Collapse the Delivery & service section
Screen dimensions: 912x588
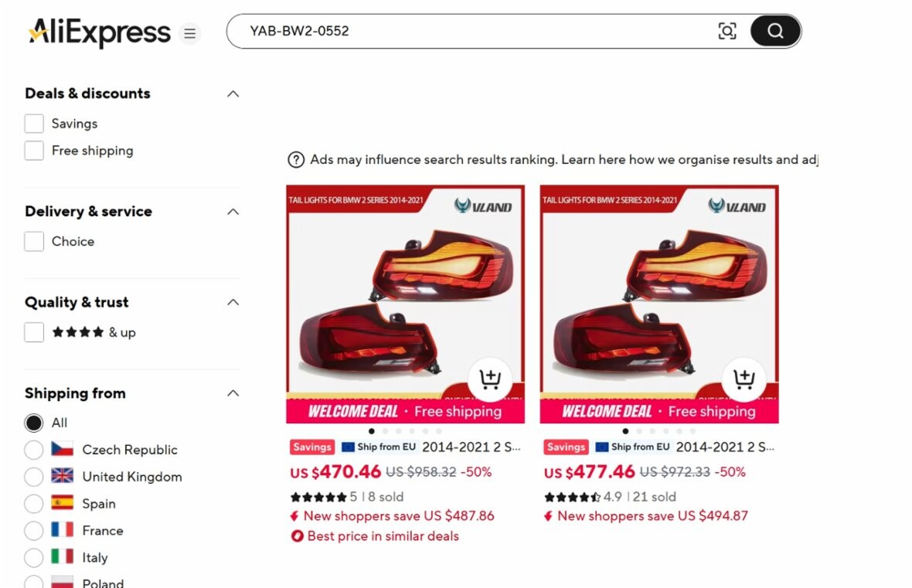(x=233, y=211)
